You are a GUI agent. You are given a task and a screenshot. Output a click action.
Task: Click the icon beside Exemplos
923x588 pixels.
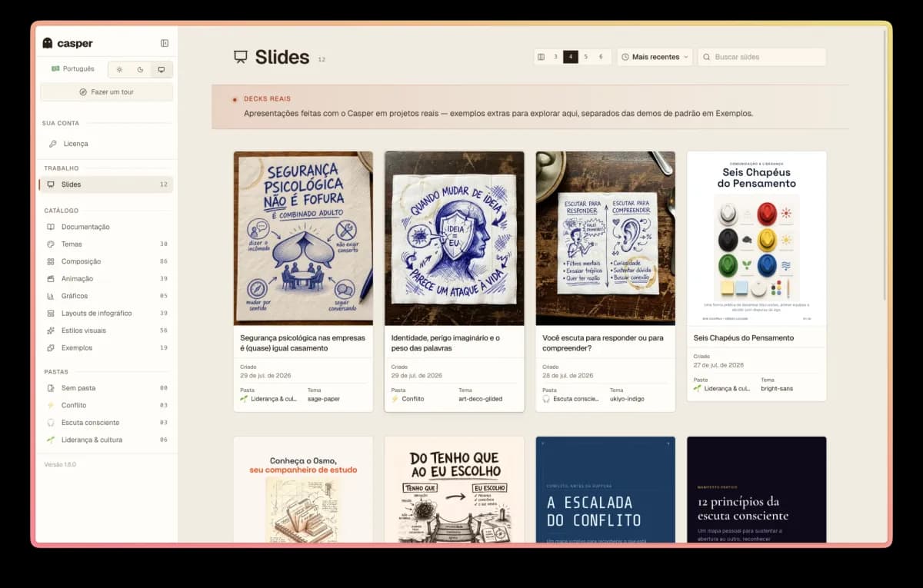coord(51,348)
